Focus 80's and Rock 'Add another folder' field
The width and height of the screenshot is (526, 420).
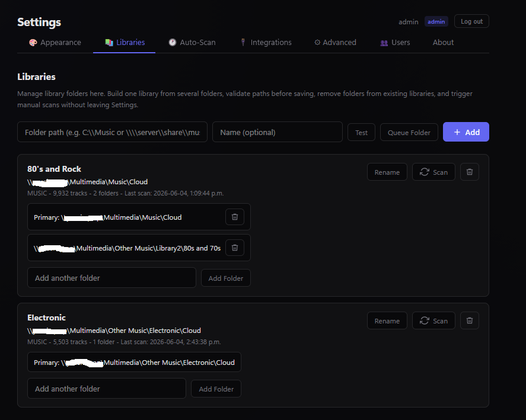pyautogui.click(x=111, y=278)
